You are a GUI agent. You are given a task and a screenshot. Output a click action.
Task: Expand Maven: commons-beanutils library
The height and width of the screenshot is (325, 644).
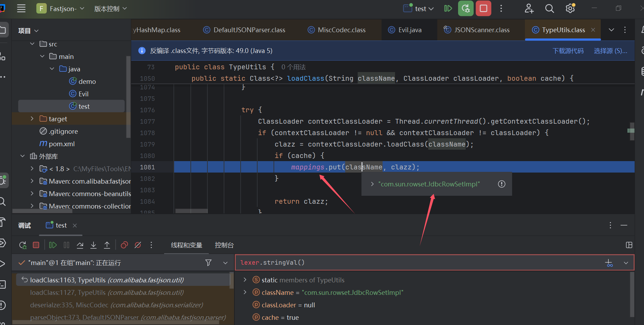tap(32, 194)
